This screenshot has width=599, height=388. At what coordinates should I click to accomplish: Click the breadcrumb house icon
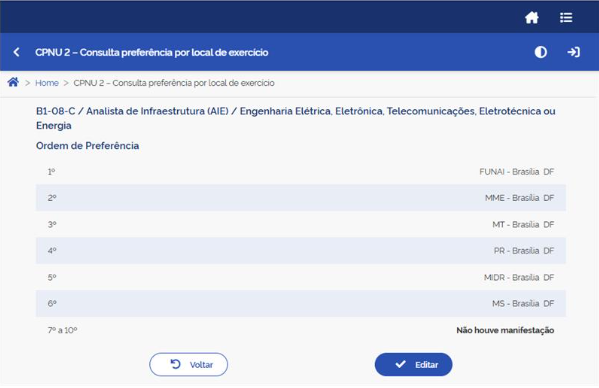(x=13, y=82)
